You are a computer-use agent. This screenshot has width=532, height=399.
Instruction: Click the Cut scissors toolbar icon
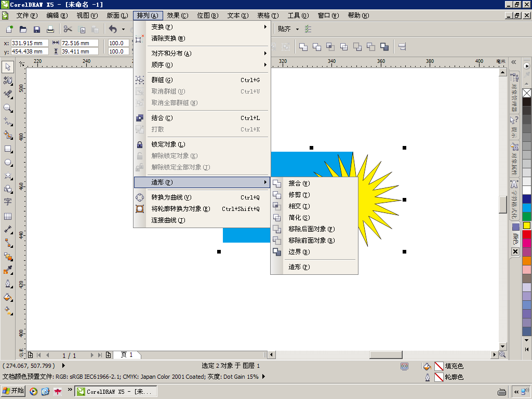coord(68,29)
